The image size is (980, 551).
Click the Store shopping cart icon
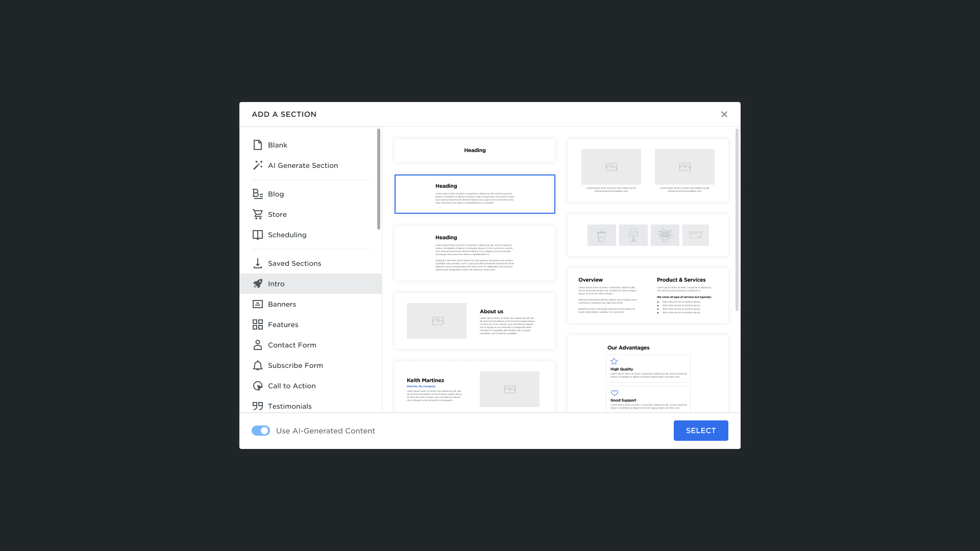coord(258,214)
